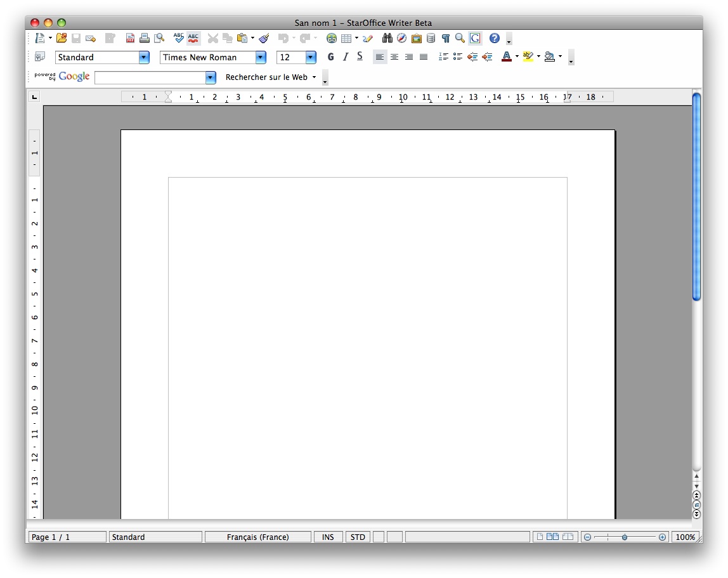
Task: Expand the font size 12 dropdown
Action: pos(311,57)
